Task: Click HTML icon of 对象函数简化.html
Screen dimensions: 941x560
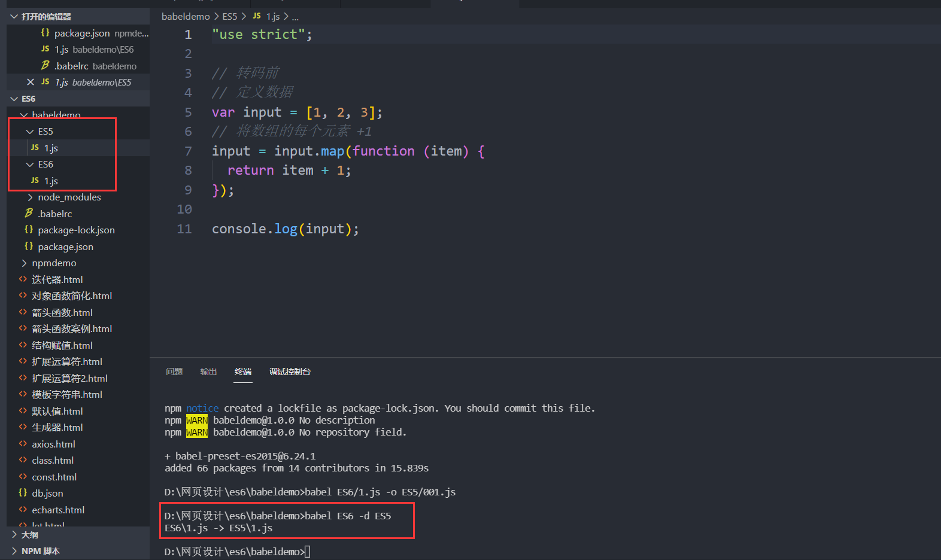Action: click(23, 296)
